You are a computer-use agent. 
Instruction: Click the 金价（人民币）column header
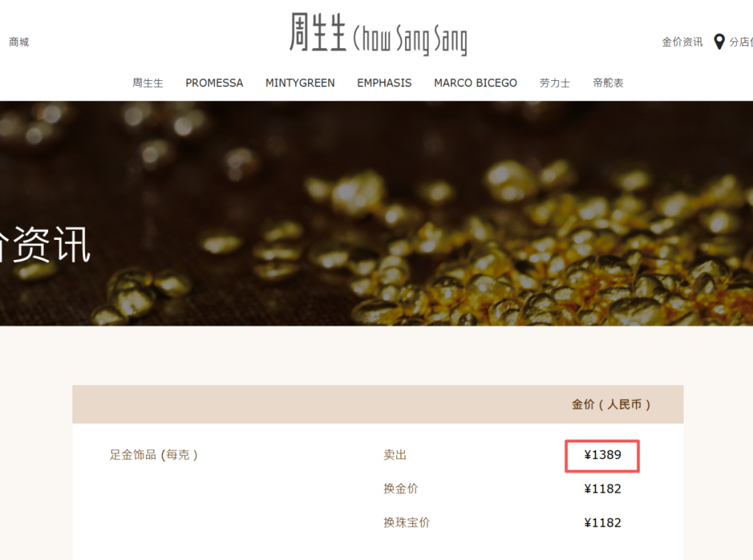click(611, 404)
